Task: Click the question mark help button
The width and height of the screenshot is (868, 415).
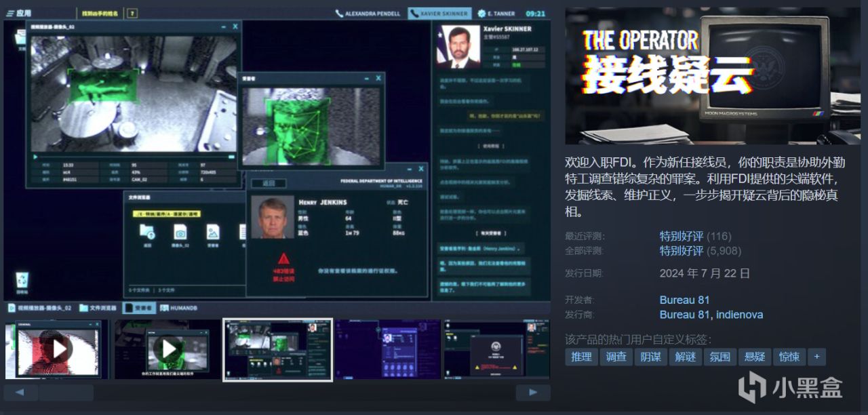Action: tap(132, 13)
